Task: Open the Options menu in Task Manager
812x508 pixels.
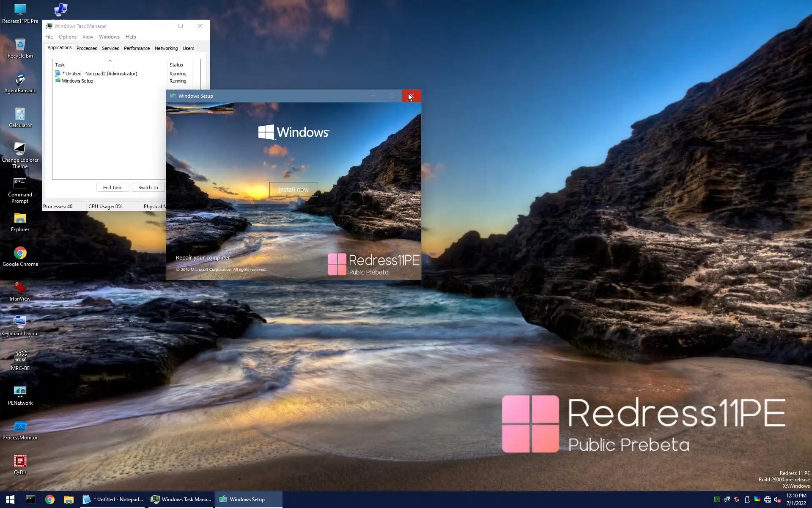Action: pyautogui.click(x=67, y=37)
